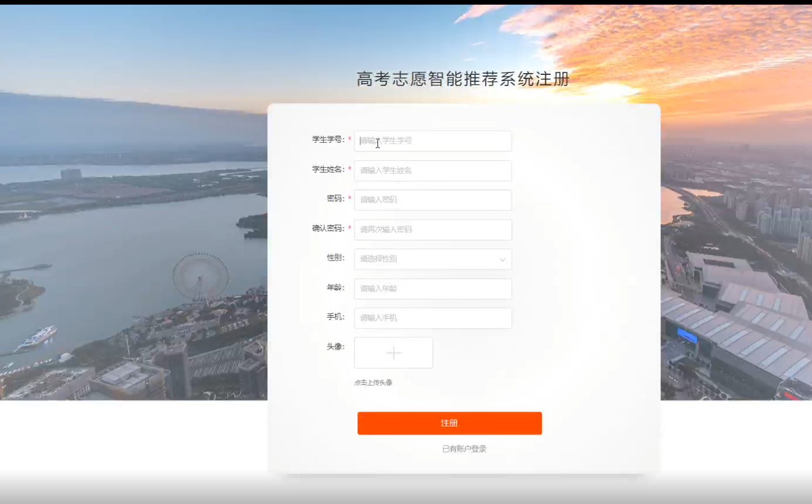Click the red asterisk beside 学生学号
The width and height of the screenshot is (812, 504).
[x=349, y=139]
